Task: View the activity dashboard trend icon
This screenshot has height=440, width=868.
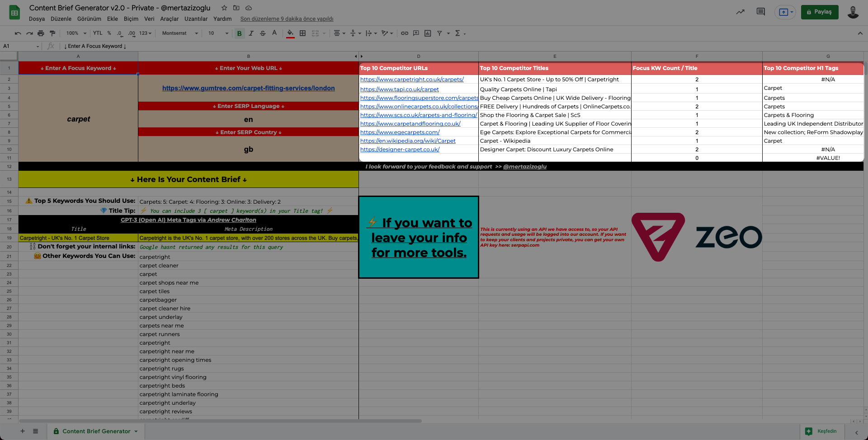Action: pos(740,12)
